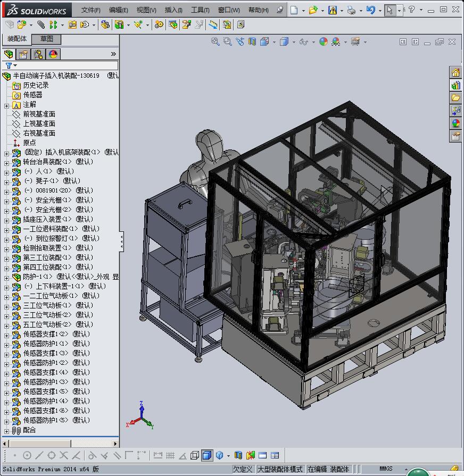
Task: Open the 工具(T) menu
Action: click(200, 10)
